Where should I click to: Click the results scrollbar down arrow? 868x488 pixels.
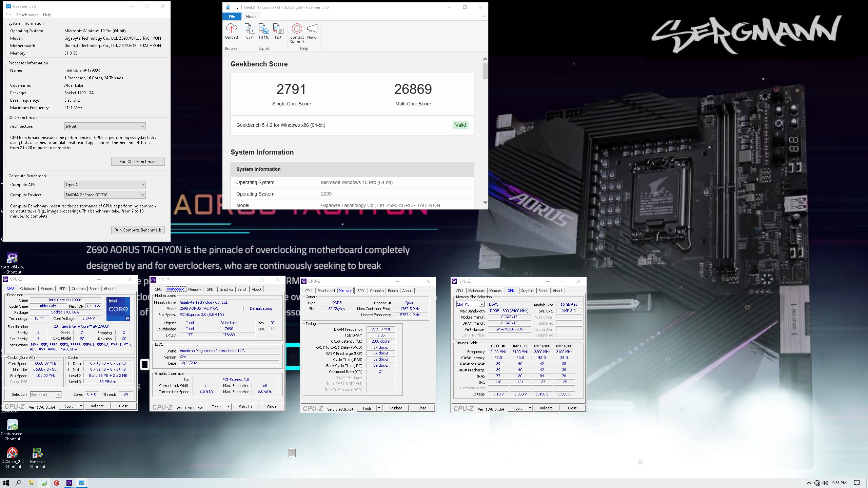click(x=485, y=202)
